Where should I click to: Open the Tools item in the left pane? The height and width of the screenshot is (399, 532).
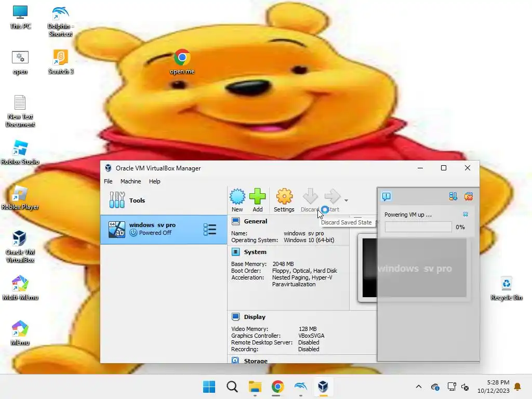click(164, 200)
